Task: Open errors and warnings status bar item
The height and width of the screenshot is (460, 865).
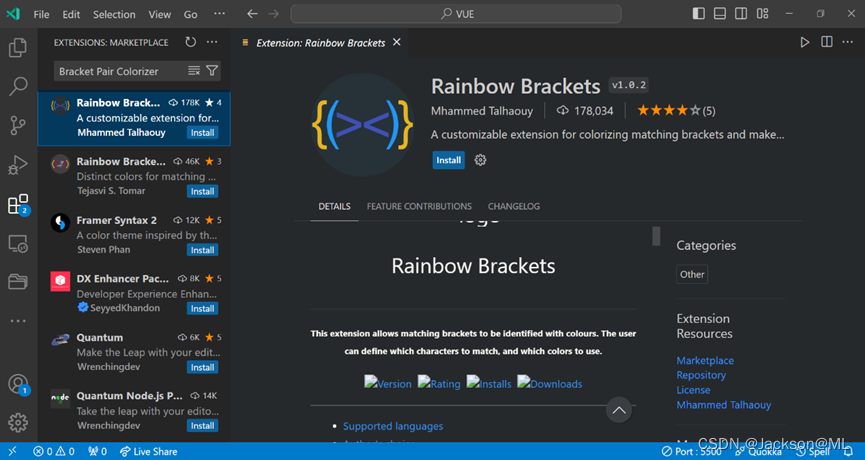Action: (x=54, y=451)
